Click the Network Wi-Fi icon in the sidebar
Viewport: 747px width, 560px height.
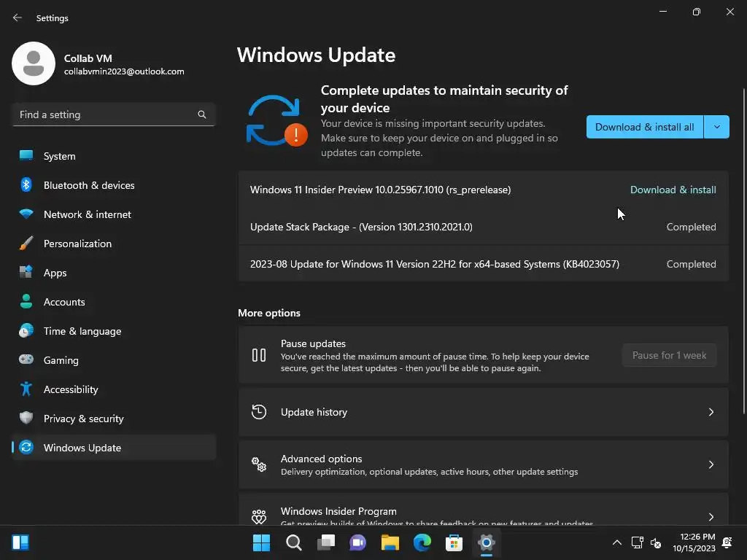[x=26, y=214]
